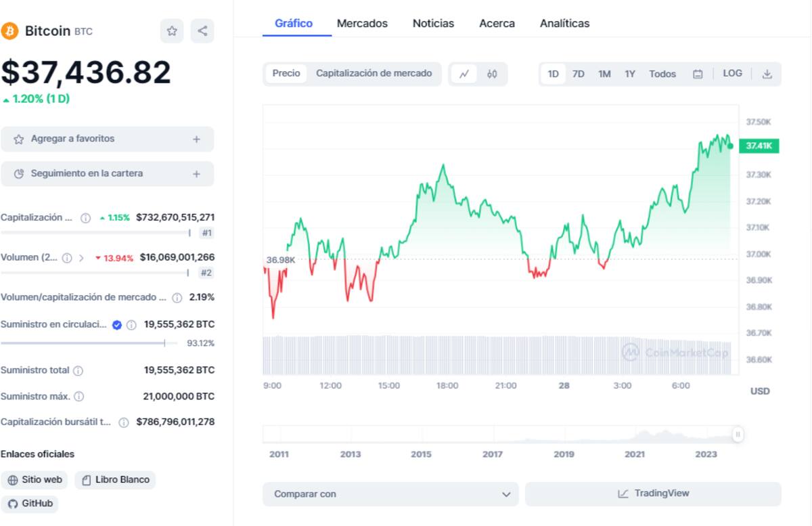Switch to candlestick chart icon
The width and height of the screenshot is (812, 526).
pos(492,74)
